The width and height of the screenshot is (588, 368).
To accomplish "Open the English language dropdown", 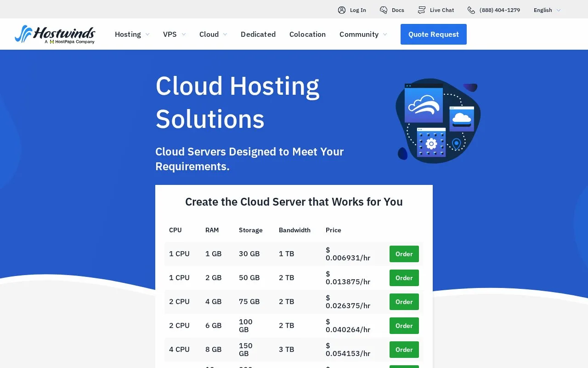I will (x=547, y=10).
